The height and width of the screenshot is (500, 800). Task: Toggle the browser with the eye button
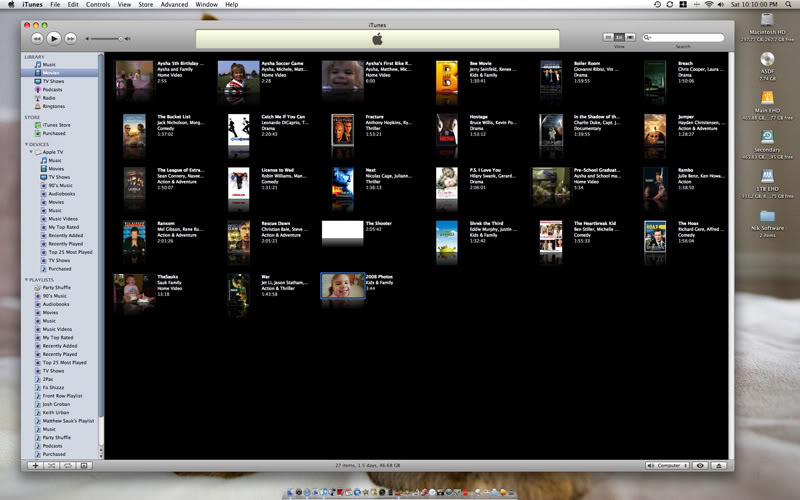(701, 465)
